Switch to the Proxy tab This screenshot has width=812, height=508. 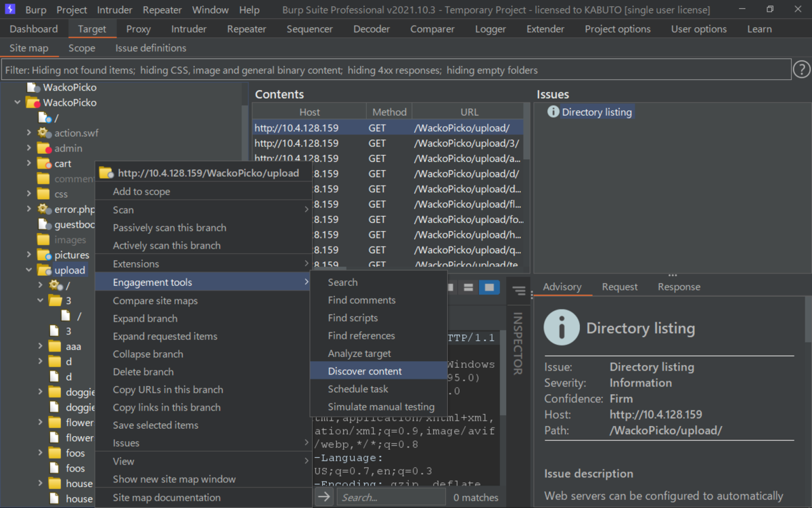point(139,29)
